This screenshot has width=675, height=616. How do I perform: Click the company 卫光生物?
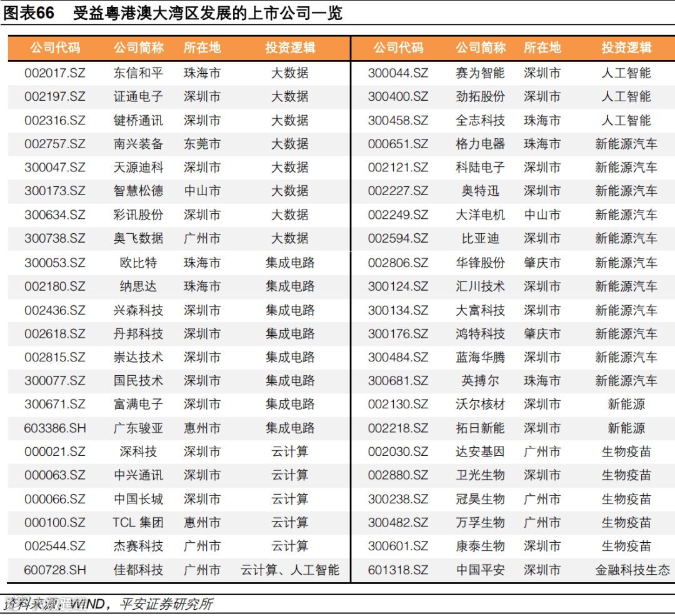(x=480, y=475)
